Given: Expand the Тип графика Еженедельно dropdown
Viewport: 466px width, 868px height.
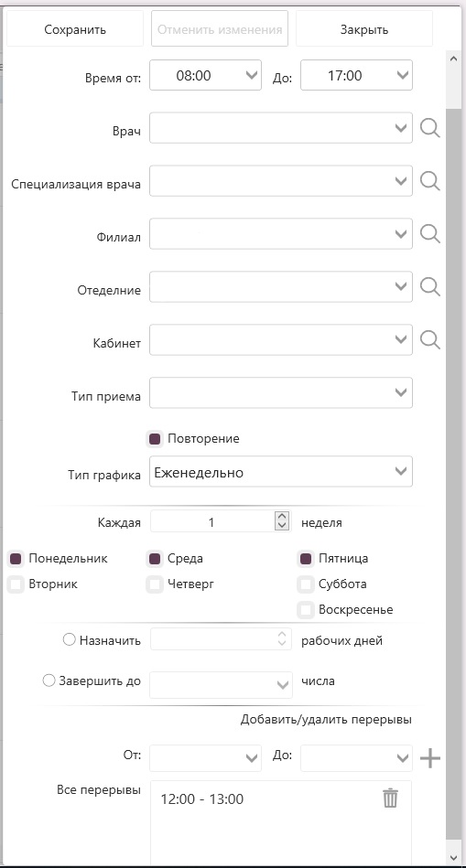Looking at the screenshot, I should pos(281,472).
